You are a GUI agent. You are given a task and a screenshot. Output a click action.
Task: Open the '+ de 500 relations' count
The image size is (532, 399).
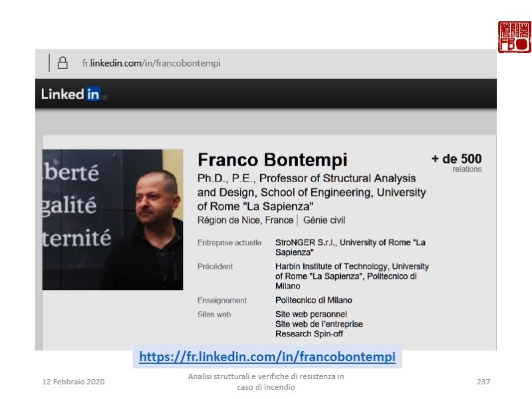(456, 162)
